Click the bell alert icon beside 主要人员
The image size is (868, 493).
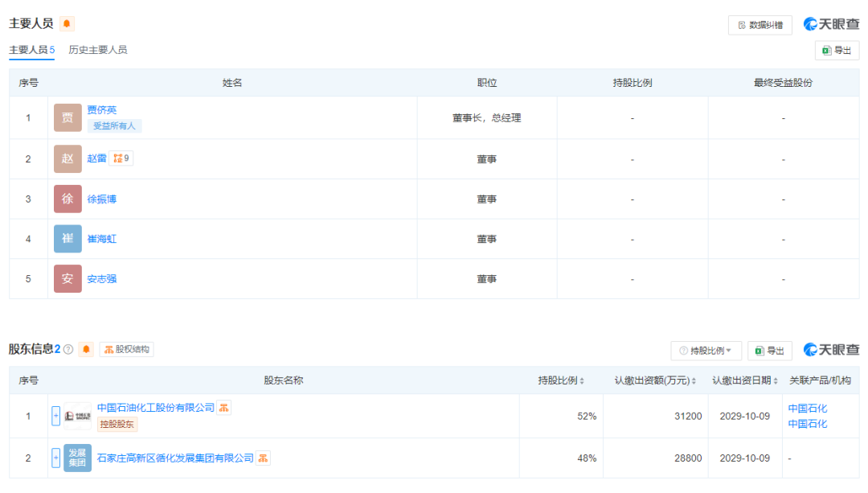coord(67,23)
